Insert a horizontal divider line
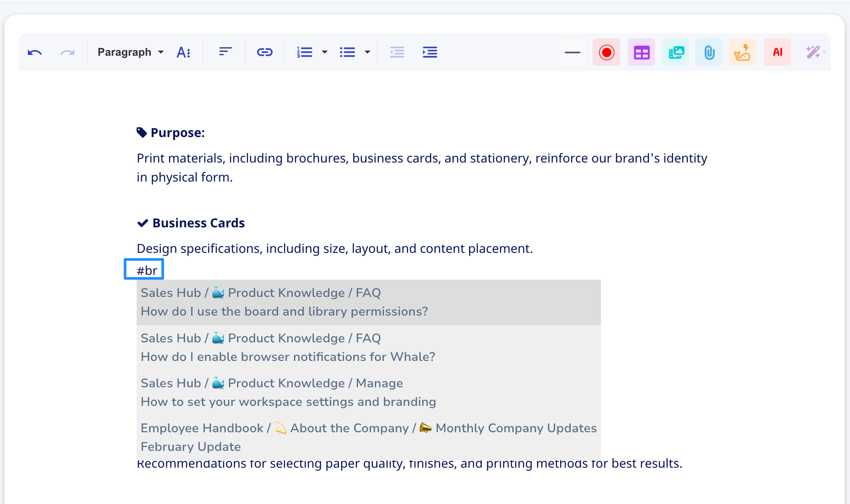850x504 pixels. 572,52
